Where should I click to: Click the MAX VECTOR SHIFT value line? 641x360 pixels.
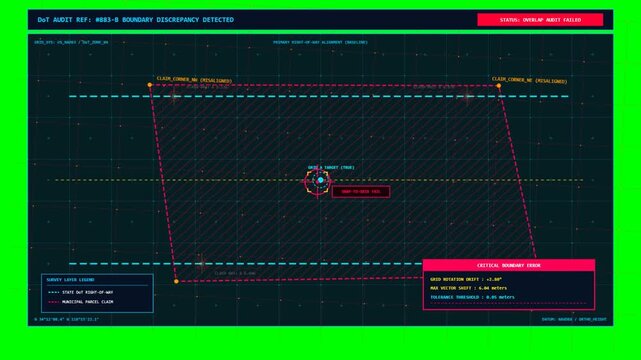468,288
